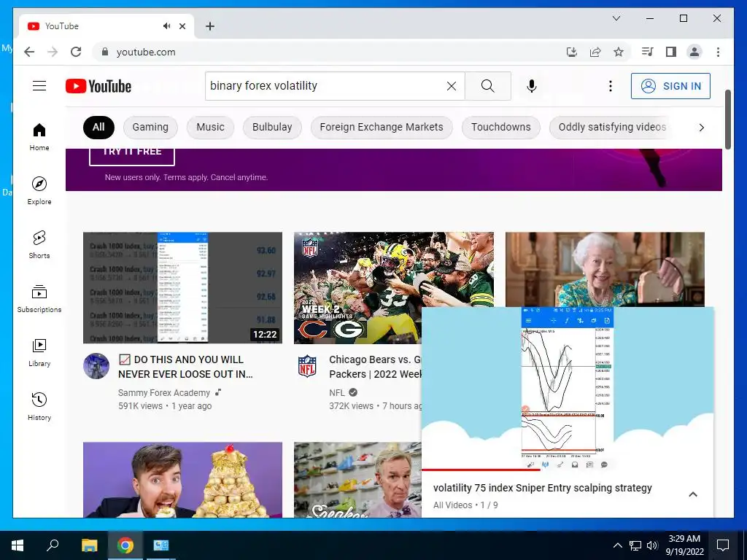747x560 pixels.
Task: Click the YouTube logo
Action: point(98,86)
